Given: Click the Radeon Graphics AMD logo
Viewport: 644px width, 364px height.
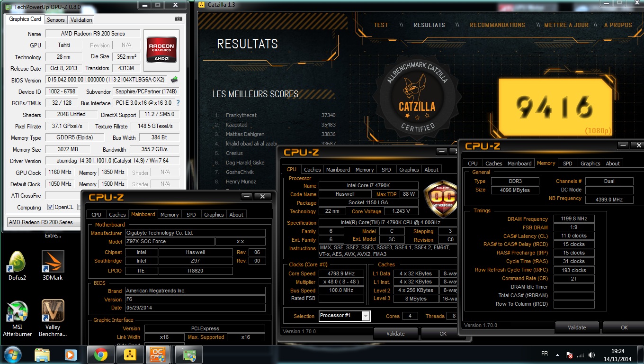Looking at the screenshot, I should [161, 50].
